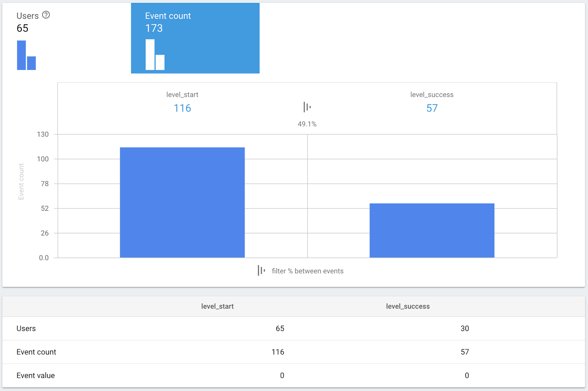Click the white mini bar chart under 173

pyautogui.click(x=155, y=55)
